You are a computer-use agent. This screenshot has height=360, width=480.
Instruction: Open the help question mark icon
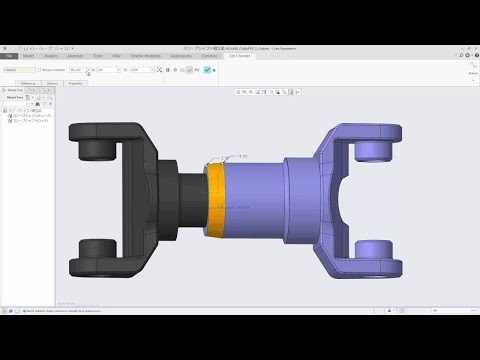click(477, 55)
